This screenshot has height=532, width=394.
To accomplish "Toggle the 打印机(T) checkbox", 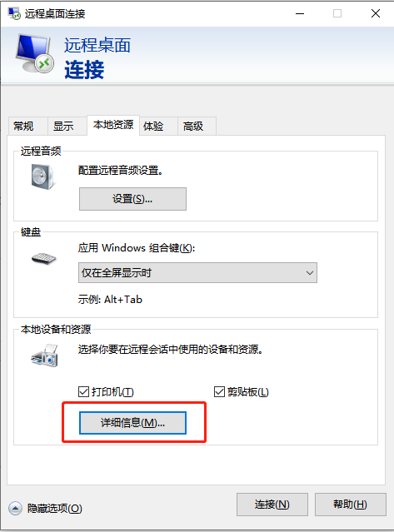I will tap(83, 392).
